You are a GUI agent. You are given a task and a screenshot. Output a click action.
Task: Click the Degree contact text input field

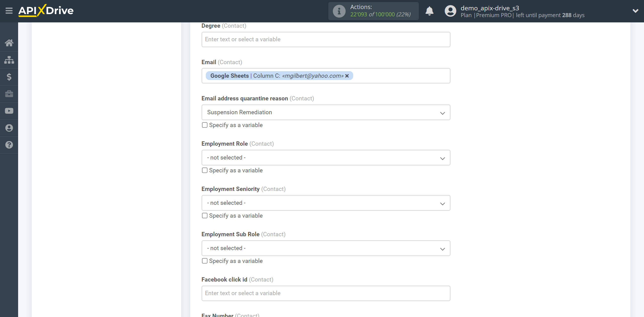[325, 39]
